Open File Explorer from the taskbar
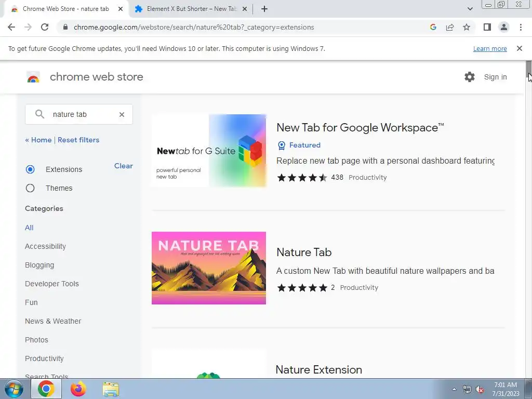This screenshot has height=399, width=532. [x=111, y=390]
